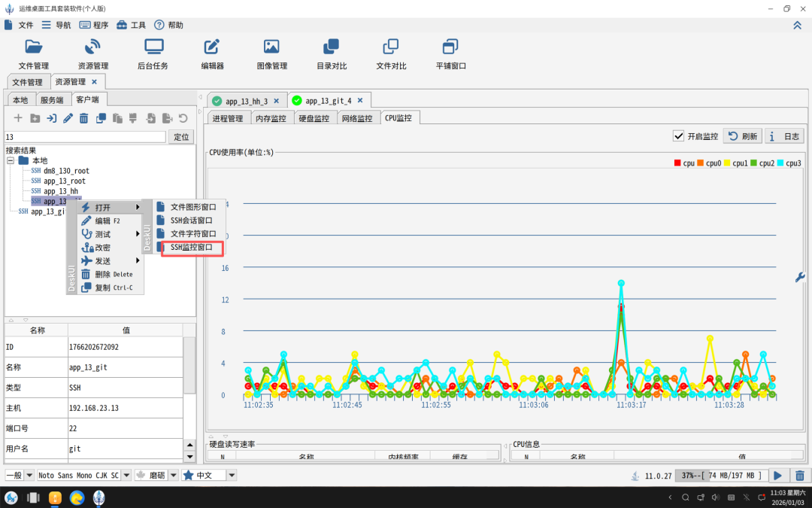Click the 日志 log button
The width and height of the screenshot is (812, 508).
(784, 135)
